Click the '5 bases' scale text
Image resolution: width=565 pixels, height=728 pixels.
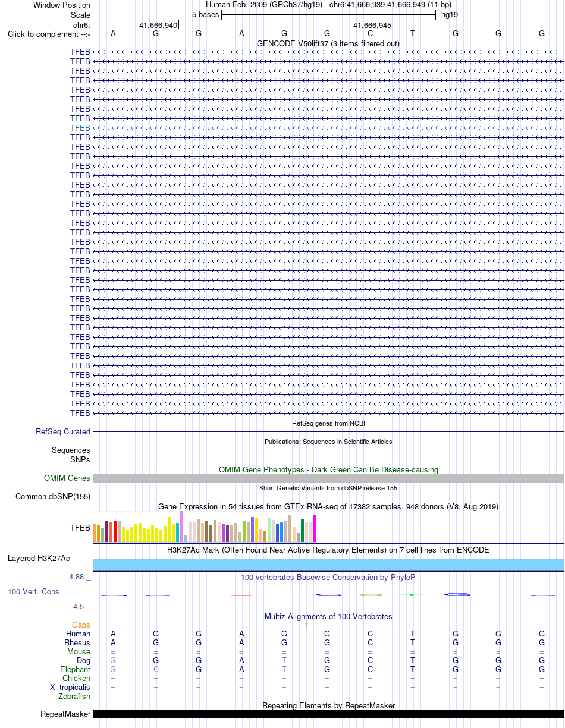click(x=205, y=15)
